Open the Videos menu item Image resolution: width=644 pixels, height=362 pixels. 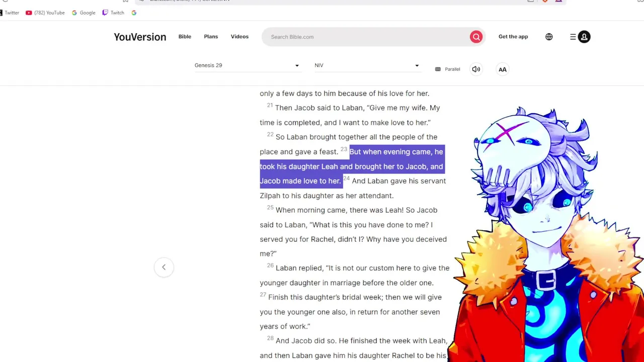(239, 37)
